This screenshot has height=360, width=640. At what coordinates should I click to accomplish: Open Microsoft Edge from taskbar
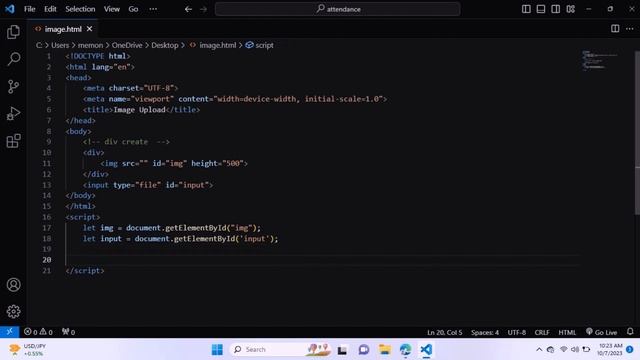pyautogui.click(x=405, y=349)
